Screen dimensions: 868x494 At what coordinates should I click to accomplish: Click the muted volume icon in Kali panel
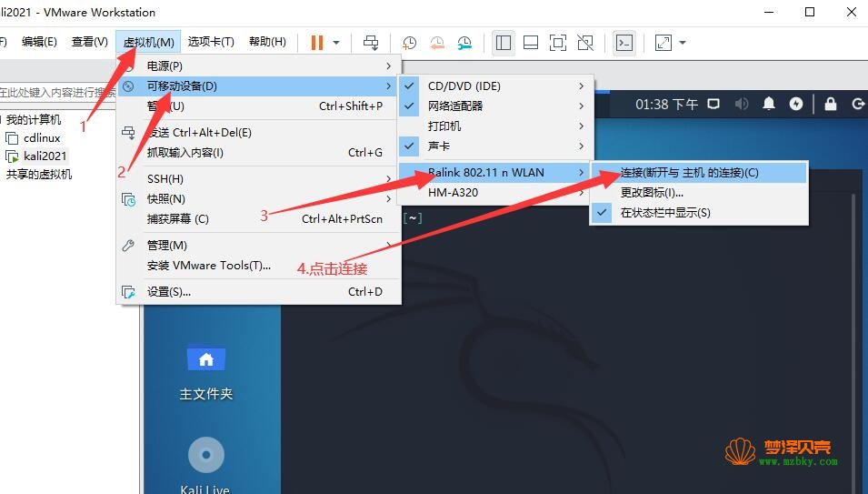742,104
